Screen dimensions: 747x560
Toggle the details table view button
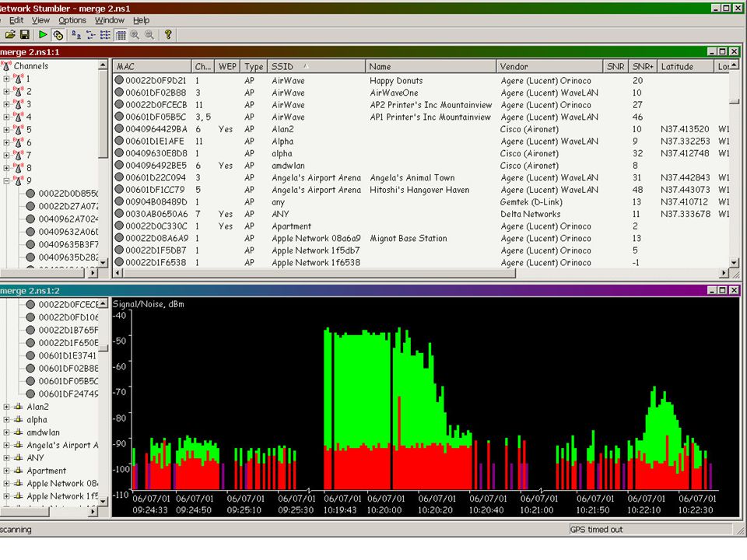pyautogui.click(x=121, y=35)
